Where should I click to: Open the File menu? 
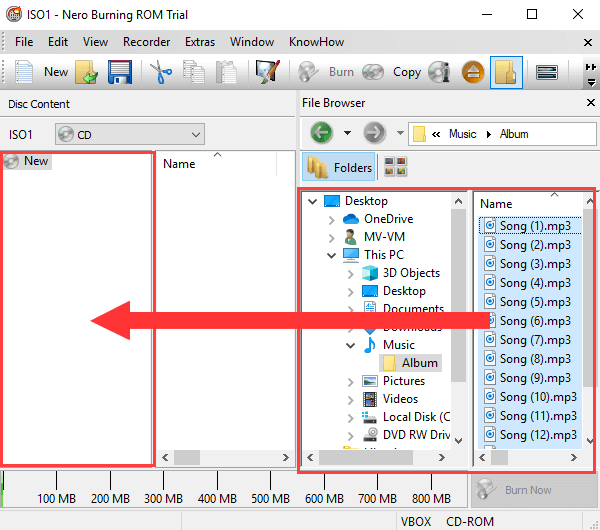(24, 42)
